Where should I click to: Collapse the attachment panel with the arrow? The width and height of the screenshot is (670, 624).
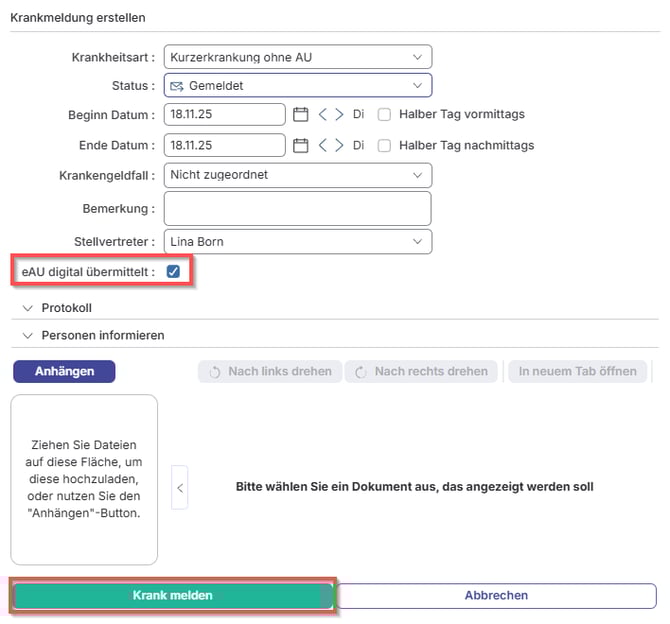tap(180, 488)
